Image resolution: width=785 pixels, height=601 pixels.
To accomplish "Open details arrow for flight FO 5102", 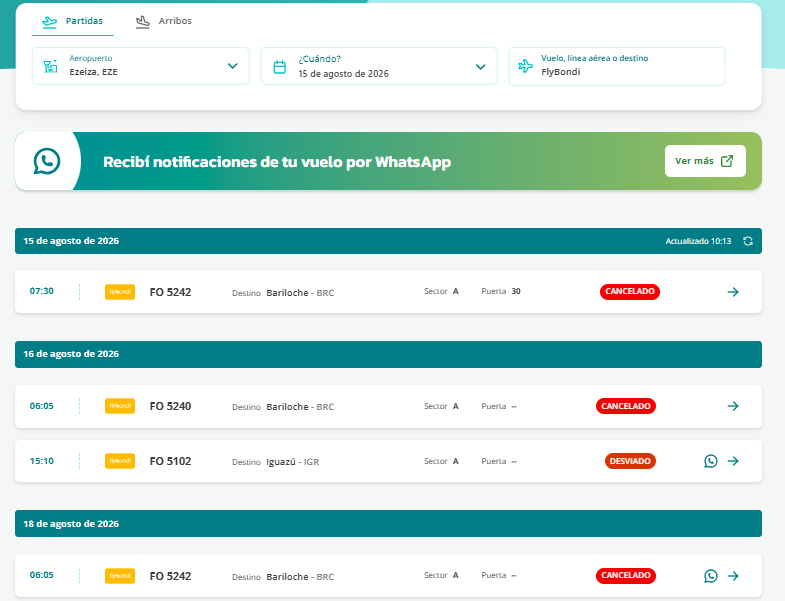I will [x=733, y=461].
